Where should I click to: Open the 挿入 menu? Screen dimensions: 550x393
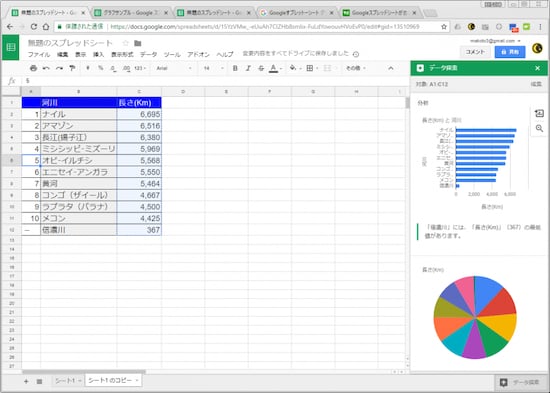98,54
